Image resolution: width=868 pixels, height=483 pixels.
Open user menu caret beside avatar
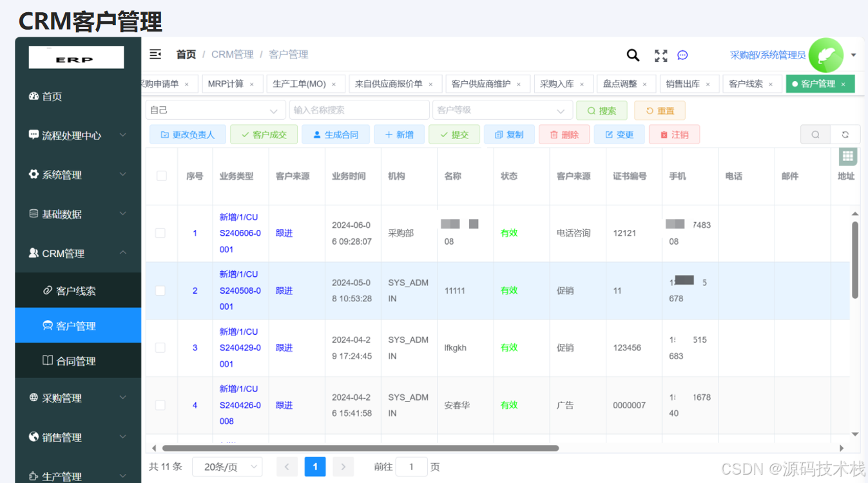point(853,55)
